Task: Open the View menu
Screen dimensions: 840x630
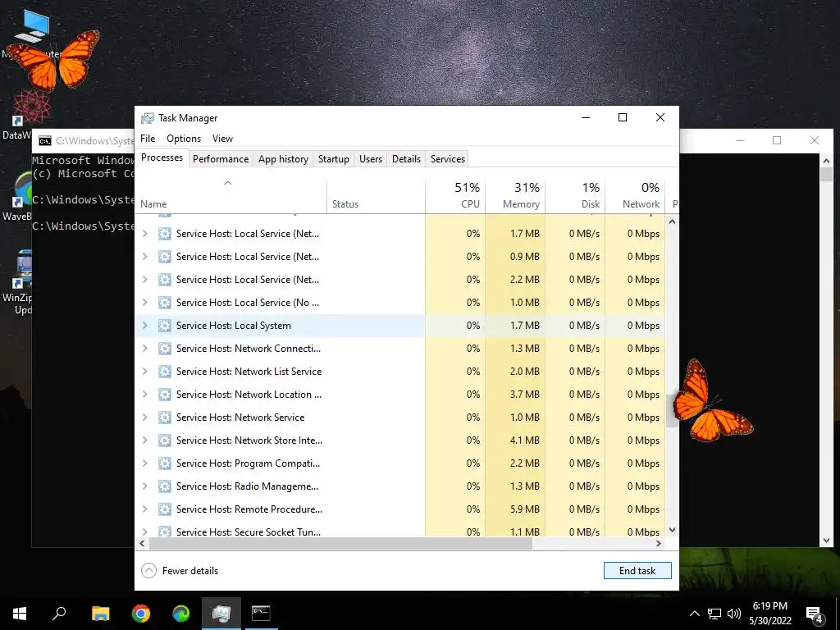Action: (x=222, y=139)
